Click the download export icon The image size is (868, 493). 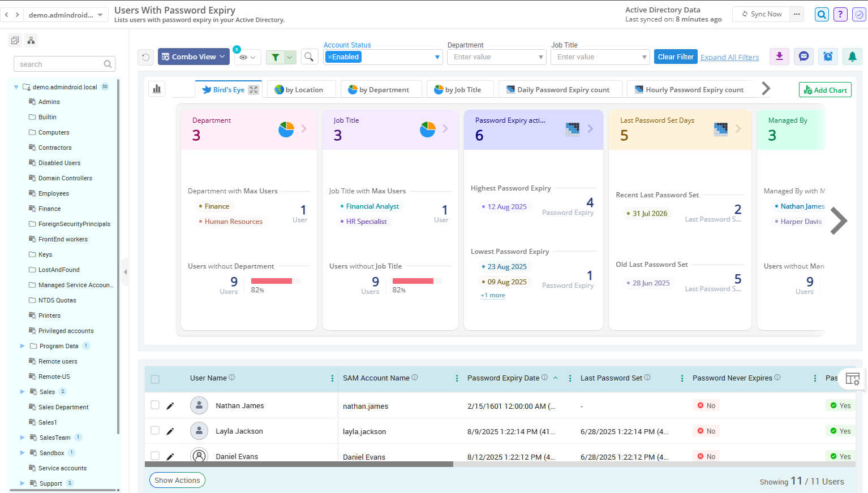pos(780,57)
